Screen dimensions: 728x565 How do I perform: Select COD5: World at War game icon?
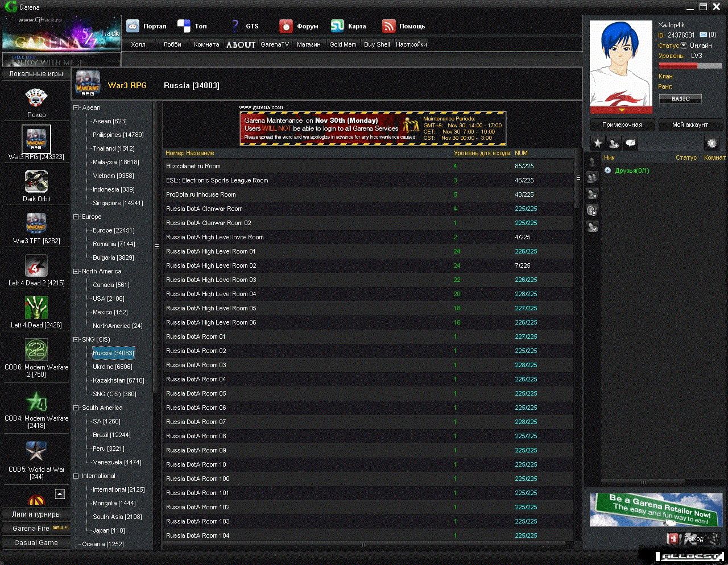coord(36,452)
